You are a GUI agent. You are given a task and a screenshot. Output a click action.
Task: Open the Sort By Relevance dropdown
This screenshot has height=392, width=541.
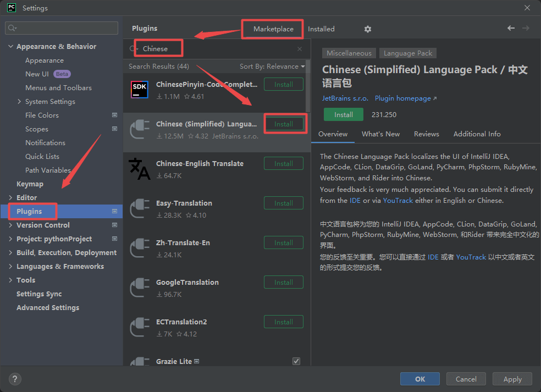tap(272, 67)
